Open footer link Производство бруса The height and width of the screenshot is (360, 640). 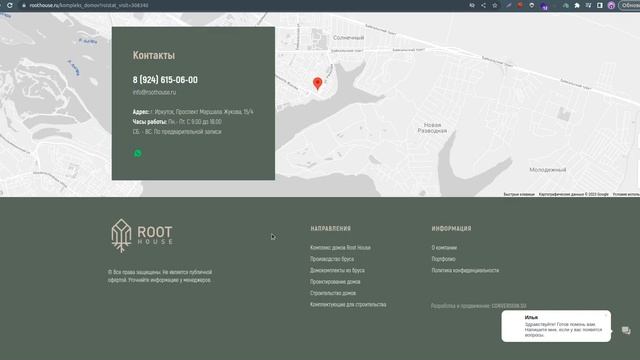(332, 259)
